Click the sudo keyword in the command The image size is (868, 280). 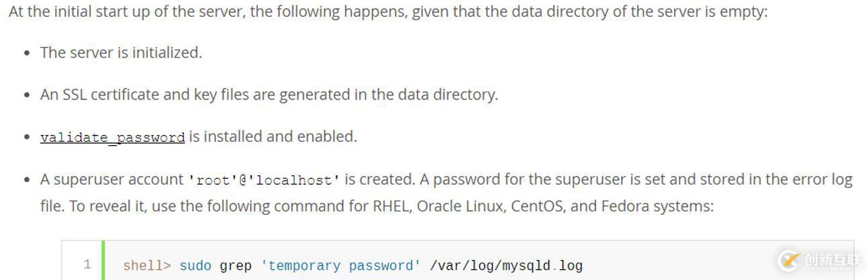pyautogui.click(x=195, y=266)
